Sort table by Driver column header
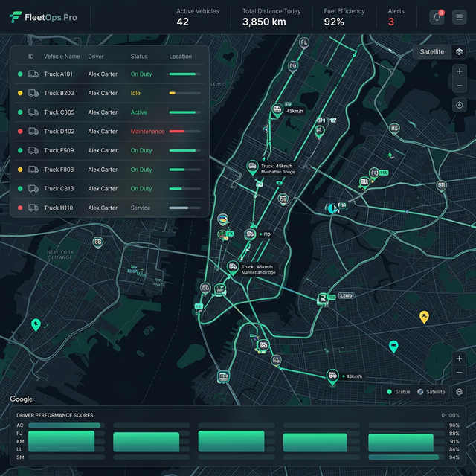The image size is (476, 476). point(96,57)
